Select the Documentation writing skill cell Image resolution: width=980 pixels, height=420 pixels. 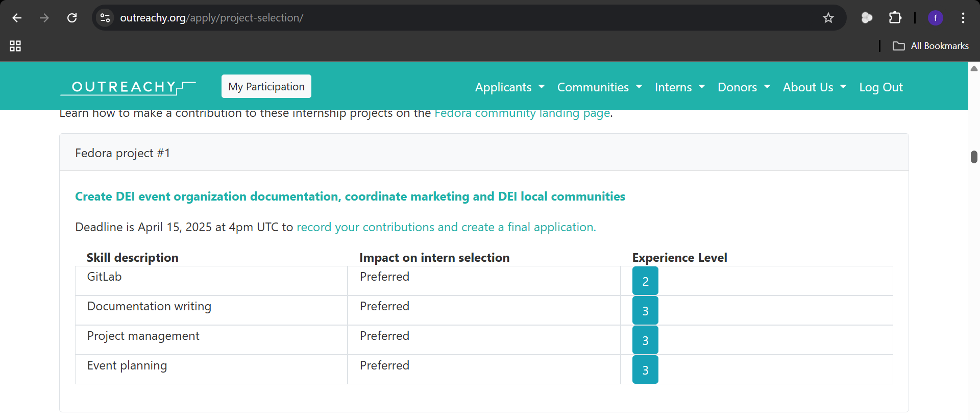click(211, 310)
